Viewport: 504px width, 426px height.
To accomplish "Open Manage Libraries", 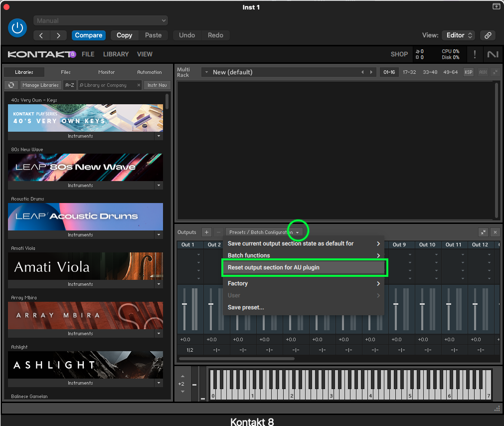I will (x=40, y=85).
